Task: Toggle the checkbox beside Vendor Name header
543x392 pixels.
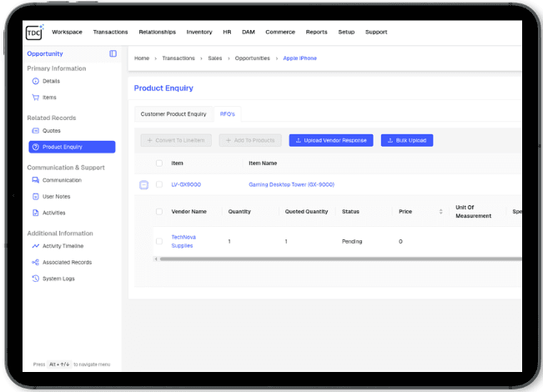Action: point(159,211)
